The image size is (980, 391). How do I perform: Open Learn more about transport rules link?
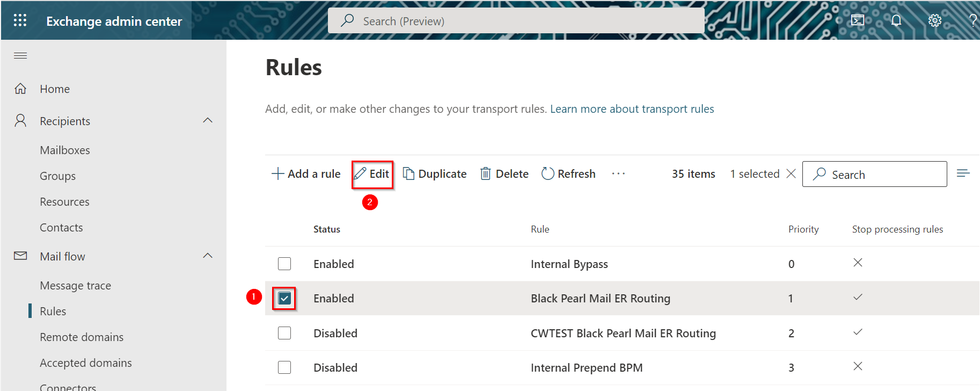(x=632, y=109)
